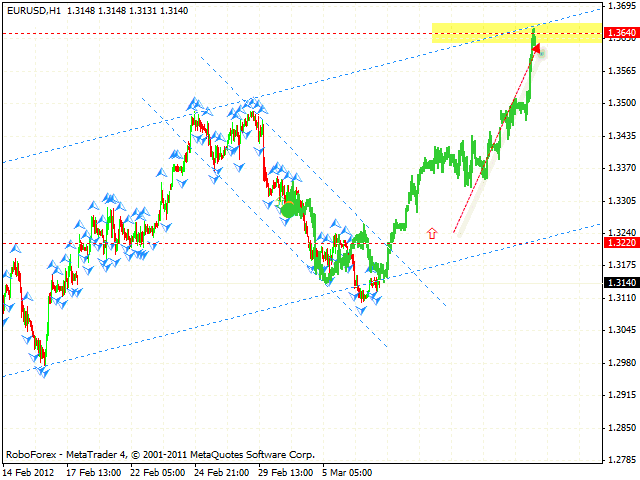Select the red 1.3220 price level label

(618, 243)
